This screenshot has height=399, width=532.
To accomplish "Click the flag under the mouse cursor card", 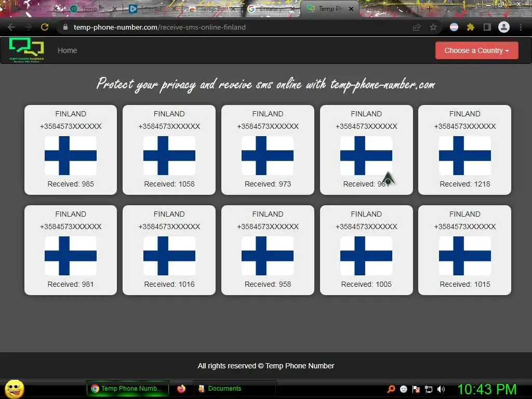I will (366, 155).
